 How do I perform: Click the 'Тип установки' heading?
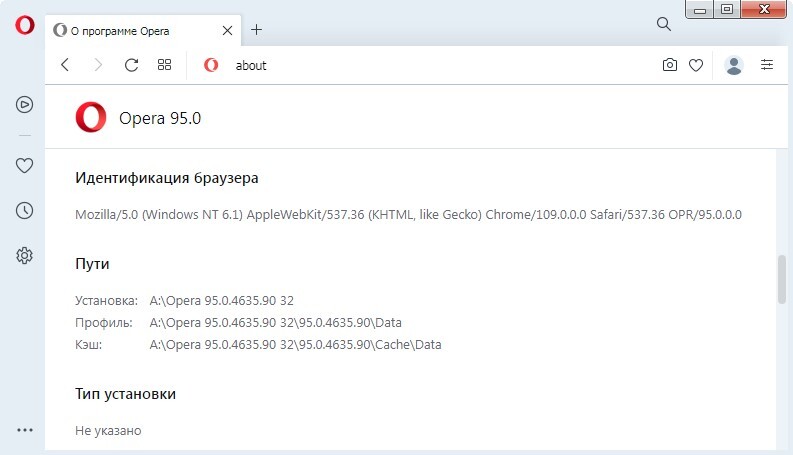[x=125, y=394]
